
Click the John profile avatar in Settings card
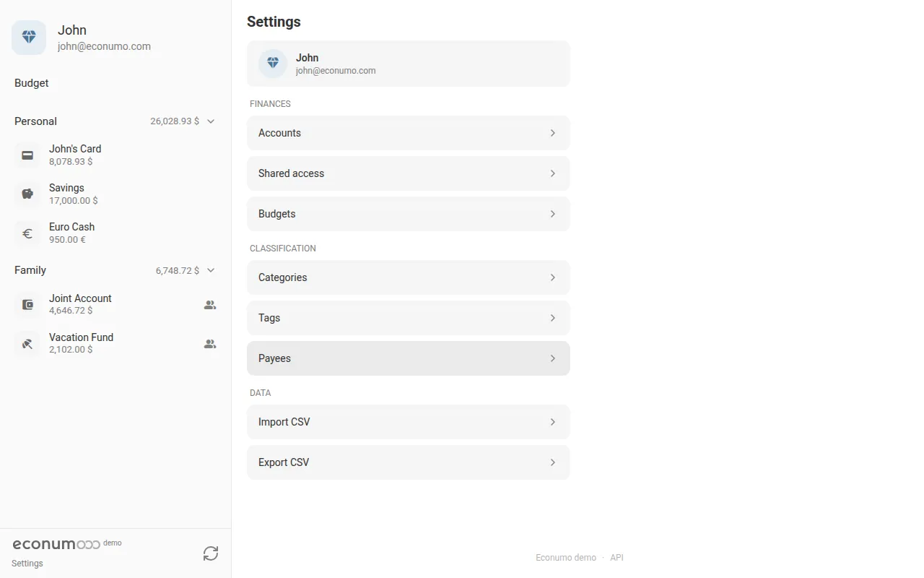273,64
